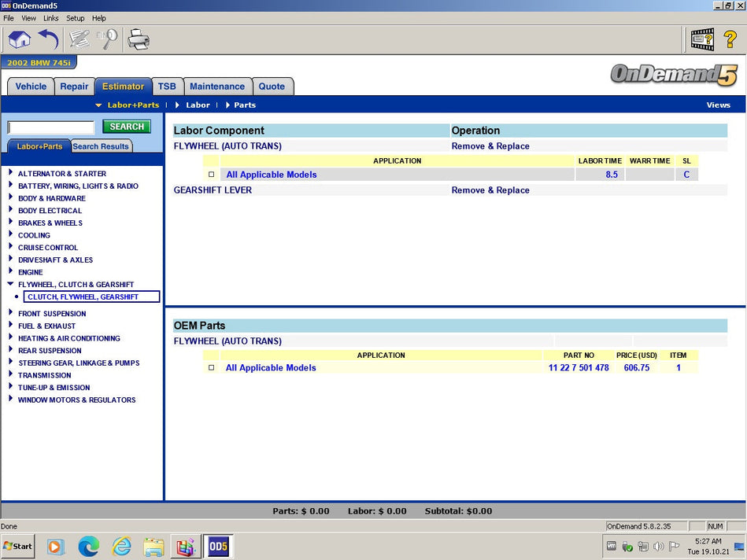Click the Print icon in the toolbar
Viewport: 747px width, 560px height.
point(139,39)
